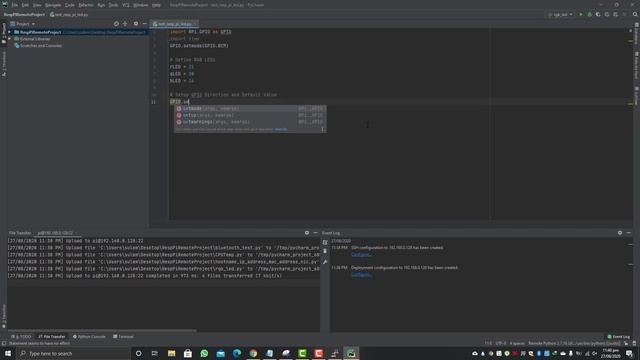The image size is (640, 360).
Task: Open the File menu
Action: pyautogui.click(x=15, y=5)
